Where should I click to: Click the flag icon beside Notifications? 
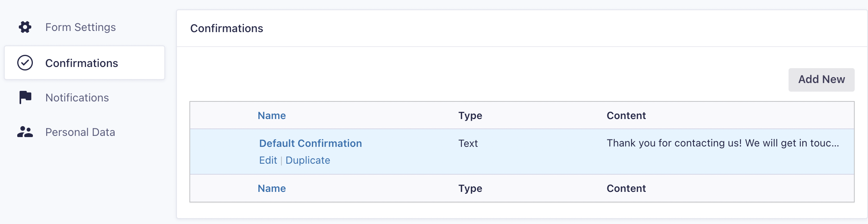click(25, 97)
